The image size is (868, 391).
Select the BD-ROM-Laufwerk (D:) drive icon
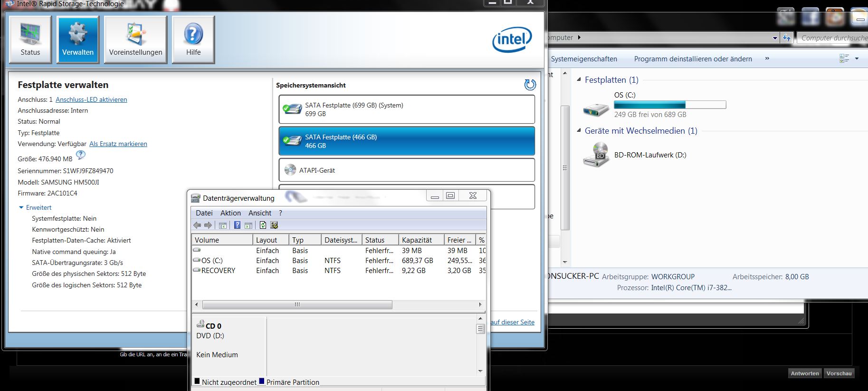[596, 155]
